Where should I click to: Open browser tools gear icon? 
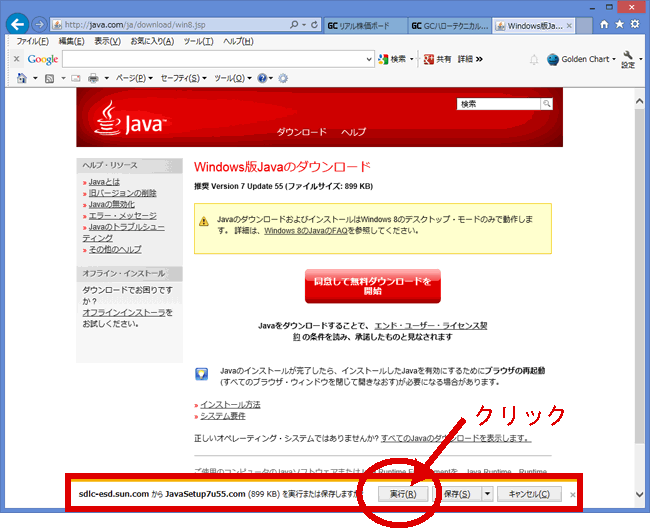pyautogui.click(x=635, y=24)
